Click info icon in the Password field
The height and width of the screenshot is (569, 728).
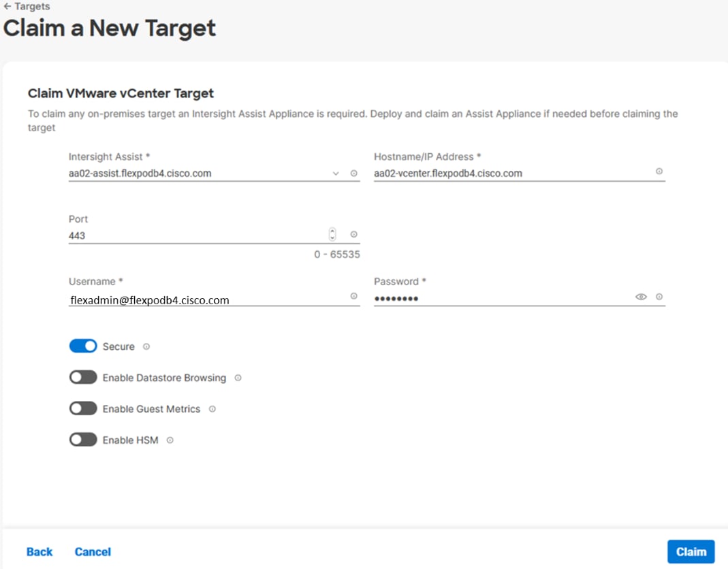pyautogui.click(x=659, y=297)
